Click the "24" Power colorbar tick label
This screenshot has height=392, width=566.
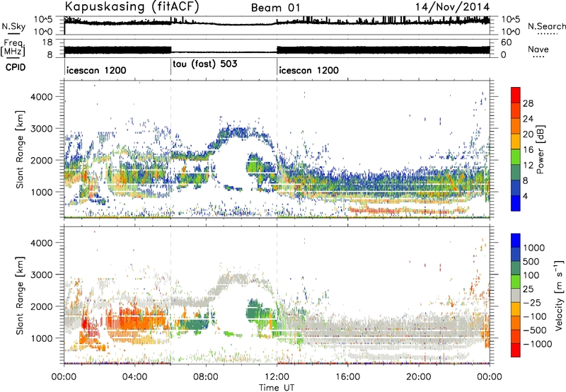pos(528,119)
